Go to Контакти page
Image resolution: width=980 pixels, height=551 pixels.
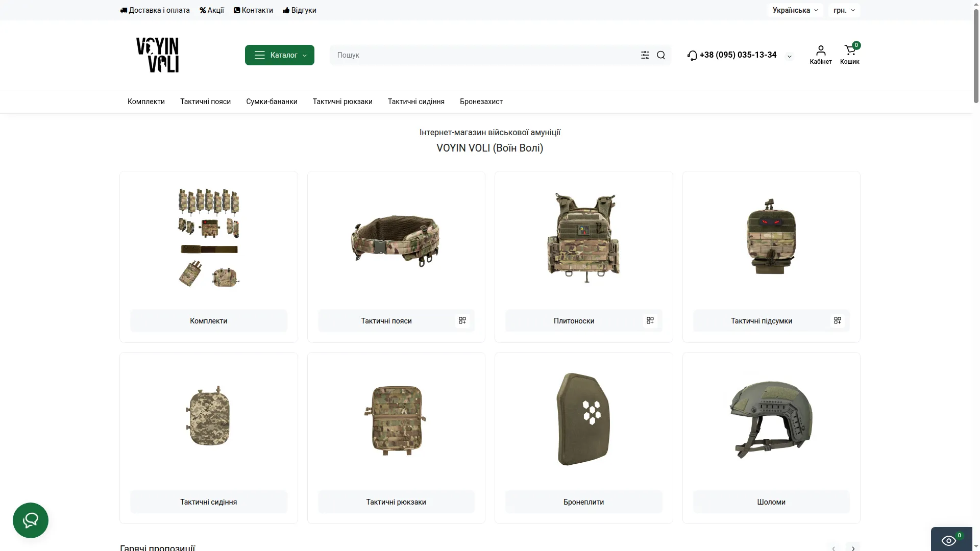point(253,10)
